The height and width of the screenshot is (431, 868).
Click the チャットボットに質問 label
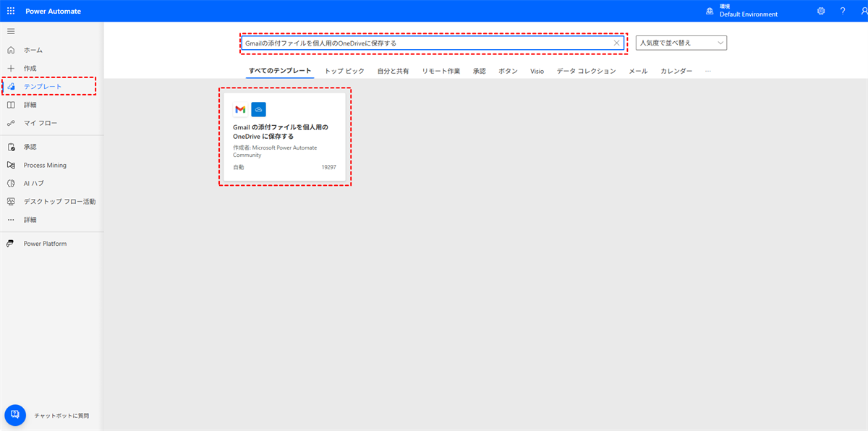pos(62,416)
